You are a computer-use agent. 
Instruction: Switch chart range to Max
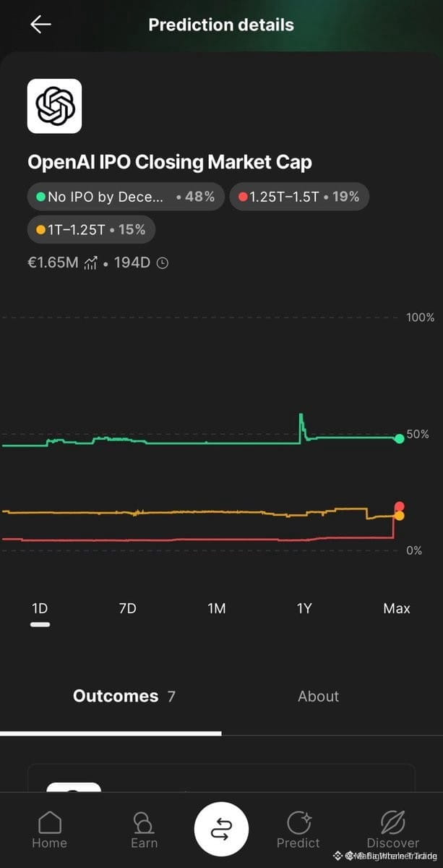[x=397, y=608]
